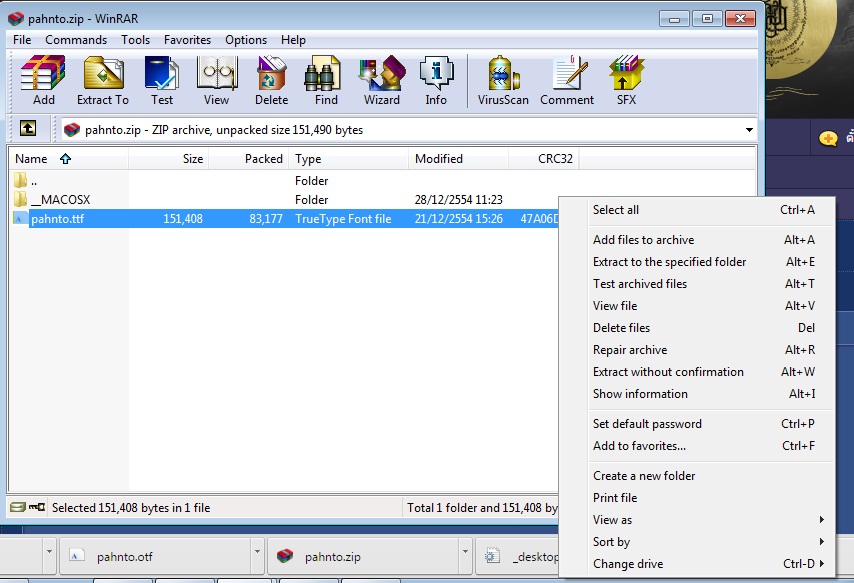Sort by the CRC32 column header
The height and width of the screenshot is (583, 854).
[x=544, y=159]
